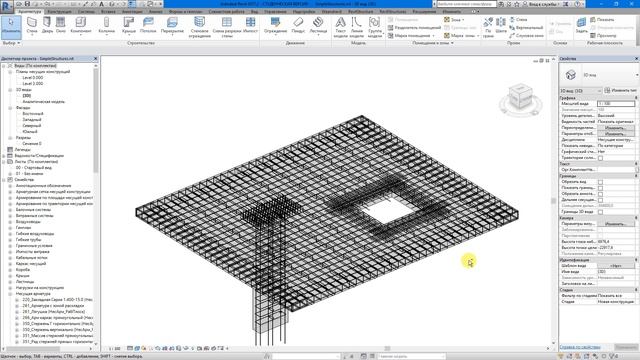Click the view template <Нет> button

click(x=616, y=266)
